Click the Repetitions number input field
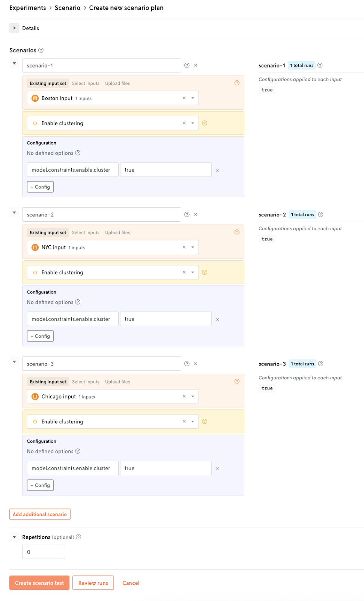This screenshot has width=364, height=601. tap(44, 552)
